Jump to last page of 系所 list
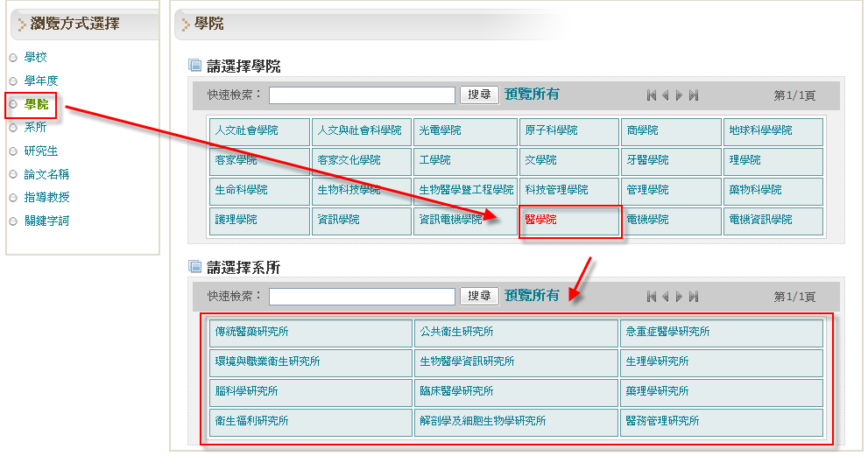 [694, 297]
